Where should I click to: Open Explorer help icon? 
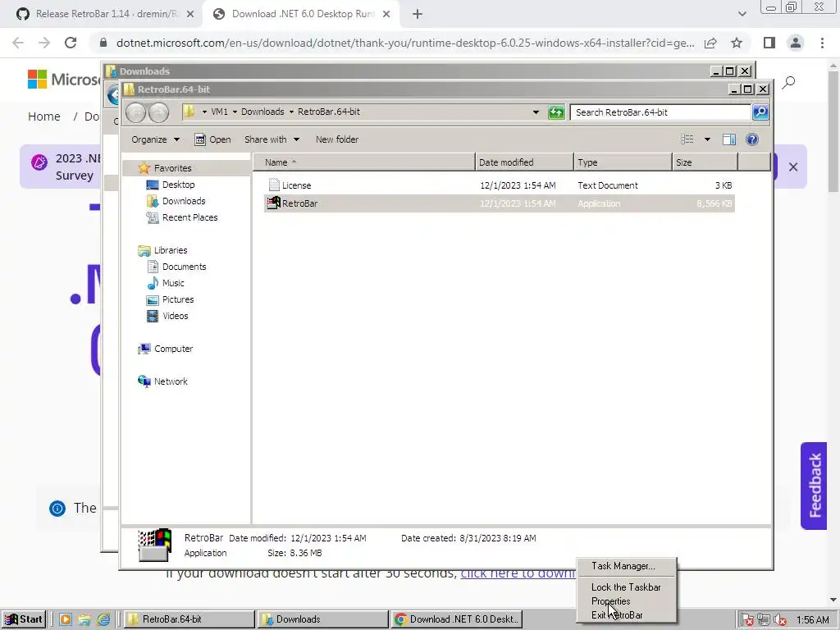[752, 139]
